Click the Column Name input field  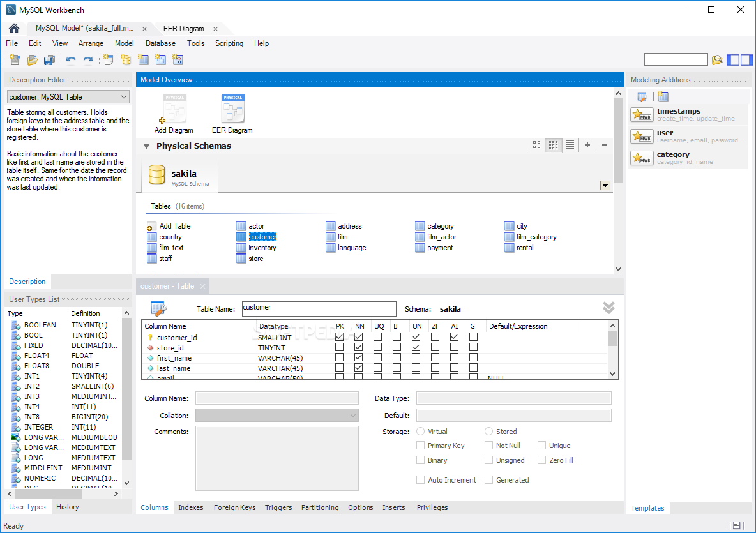point(276,398)
